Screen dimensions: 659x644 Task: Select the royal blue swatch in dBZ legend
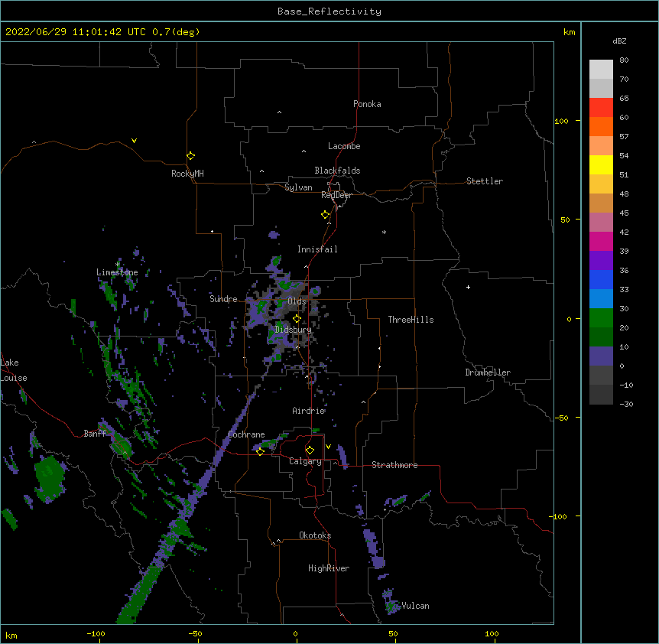[x=601, y=279]
